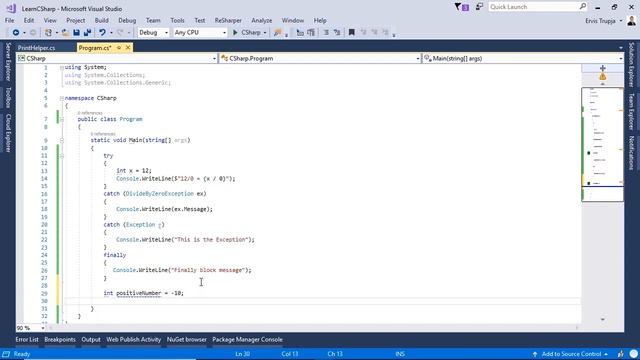
Task: Click the increase indent toolbar icon
Action: (311, 32)
